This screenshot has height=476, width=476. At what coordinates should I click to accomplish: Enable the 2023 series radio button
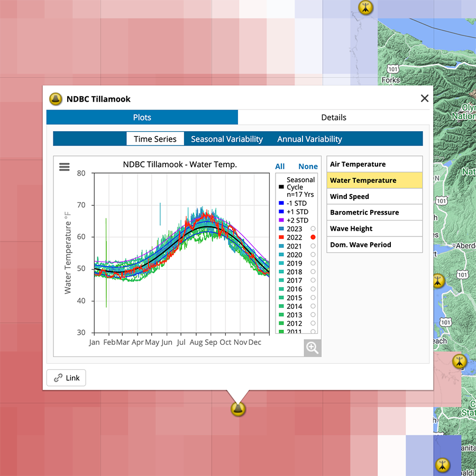313,229
